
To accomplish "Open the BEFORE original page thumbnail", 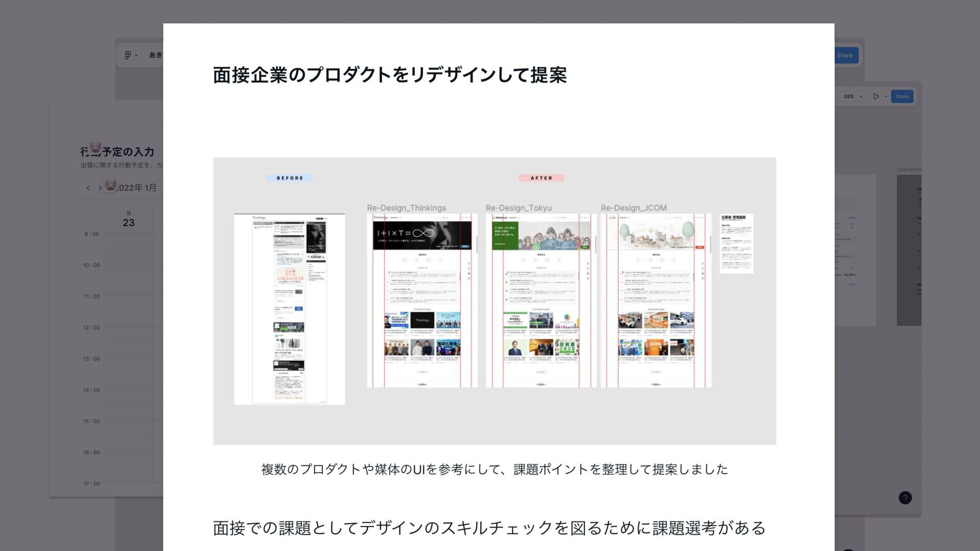I will pyautogui.click(x=289, y=309).
